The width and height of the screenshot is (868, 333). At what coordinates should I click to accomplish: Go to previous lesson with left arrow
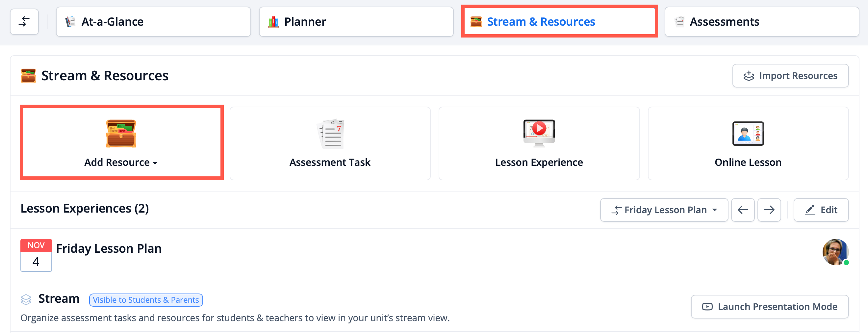tap(742, 210)
